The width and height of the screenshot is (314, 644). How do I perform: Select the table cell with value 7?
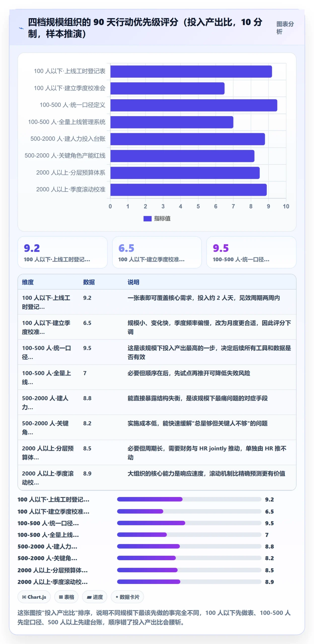pos(101,377)
